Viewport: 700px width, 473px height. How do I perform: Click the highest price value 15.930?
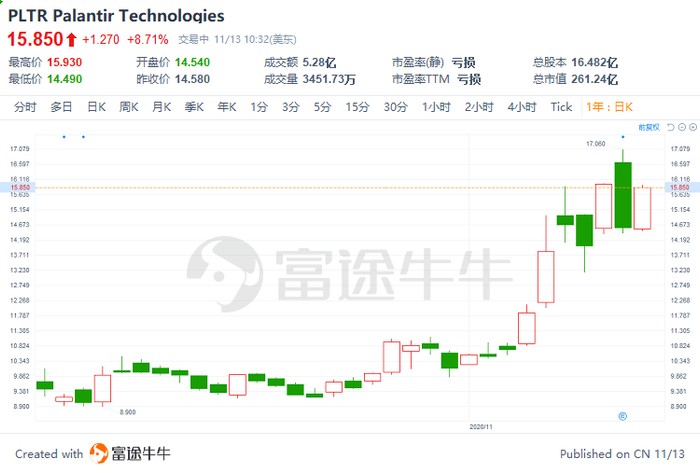(65, 62)
